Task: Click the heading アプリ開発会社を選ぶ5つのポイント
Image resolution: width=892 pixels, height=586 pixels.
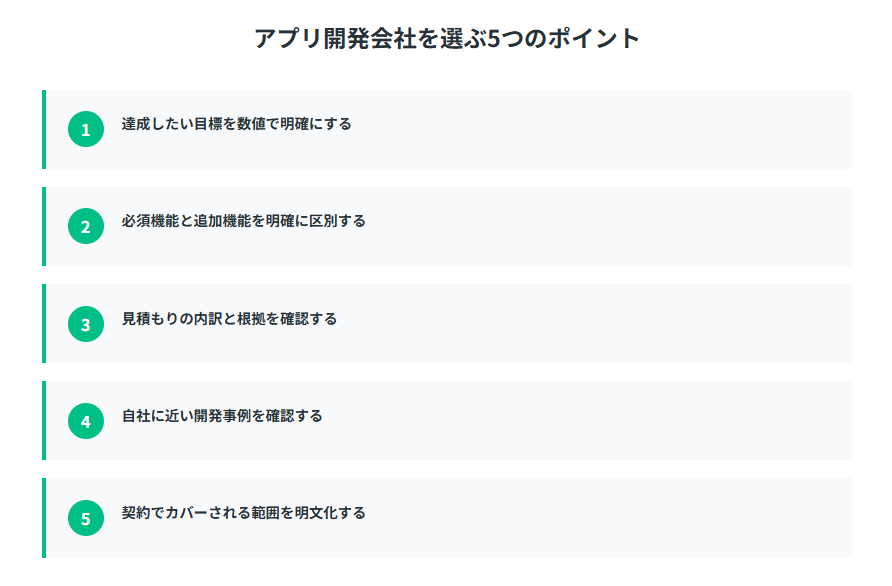Action: pyautogui.click(x=446, y=39)
